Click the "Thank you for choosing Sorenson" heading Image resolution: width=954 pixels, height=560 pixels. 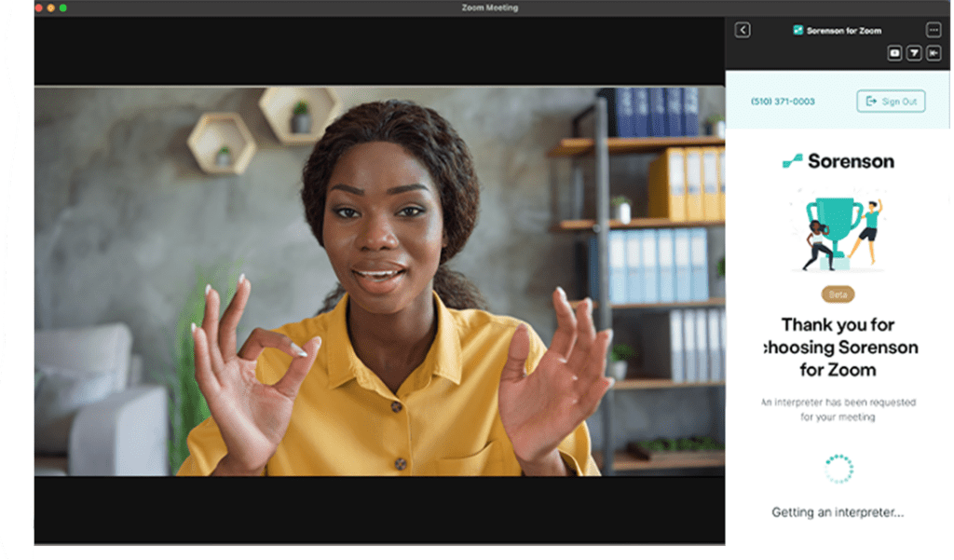point(839,348)
